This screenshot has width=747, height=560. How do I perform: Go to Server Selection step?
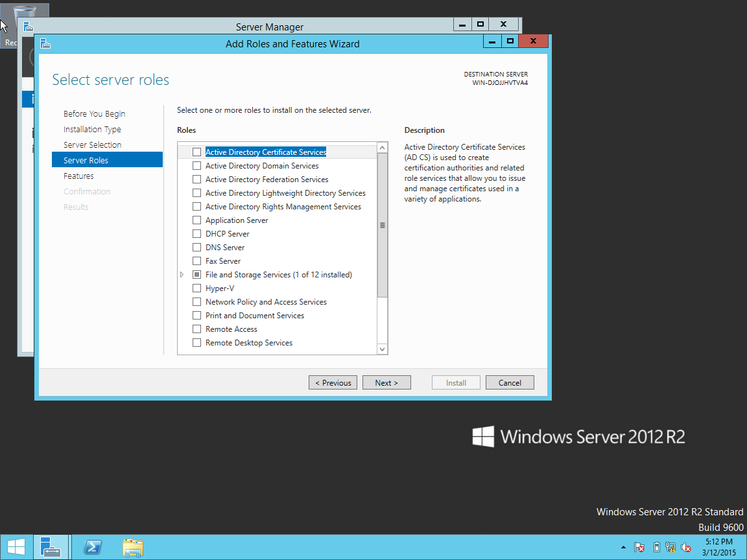point(93,145)
